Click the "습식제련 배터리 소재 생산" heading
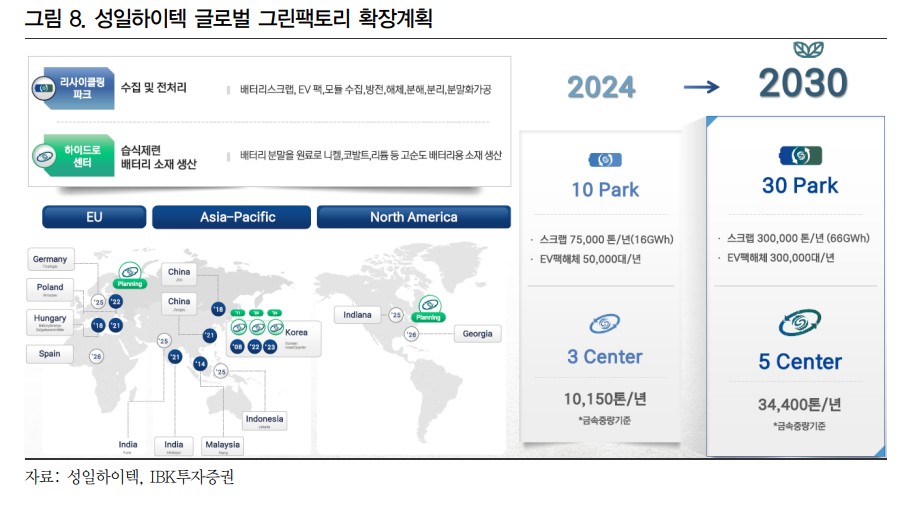 coord(158,157)
